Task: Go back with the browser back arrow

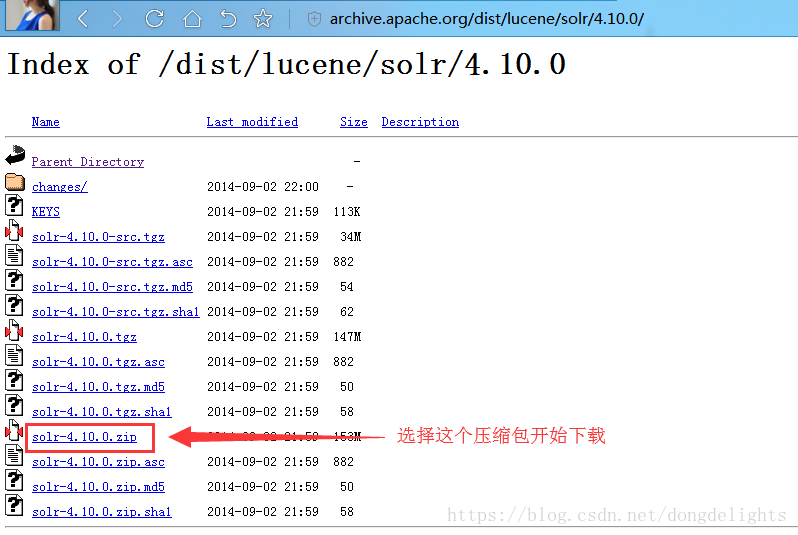Action: (83, 19)
